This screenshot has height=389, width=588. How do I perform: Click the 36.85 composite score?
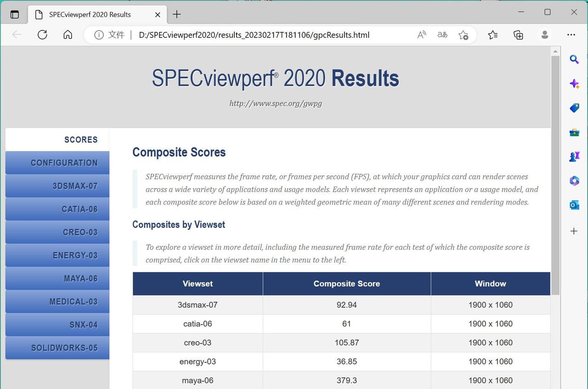click(347, 361)
